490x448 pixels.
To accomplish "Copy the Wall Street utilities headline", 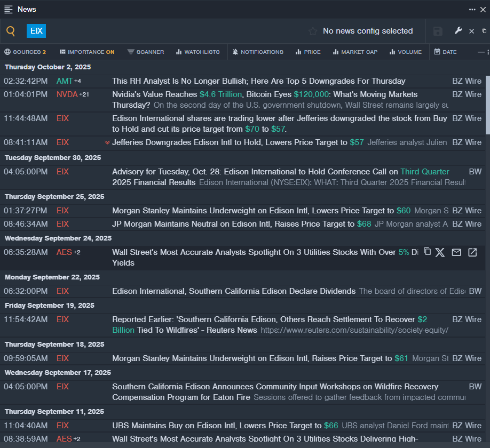I will tap(427, 252).
